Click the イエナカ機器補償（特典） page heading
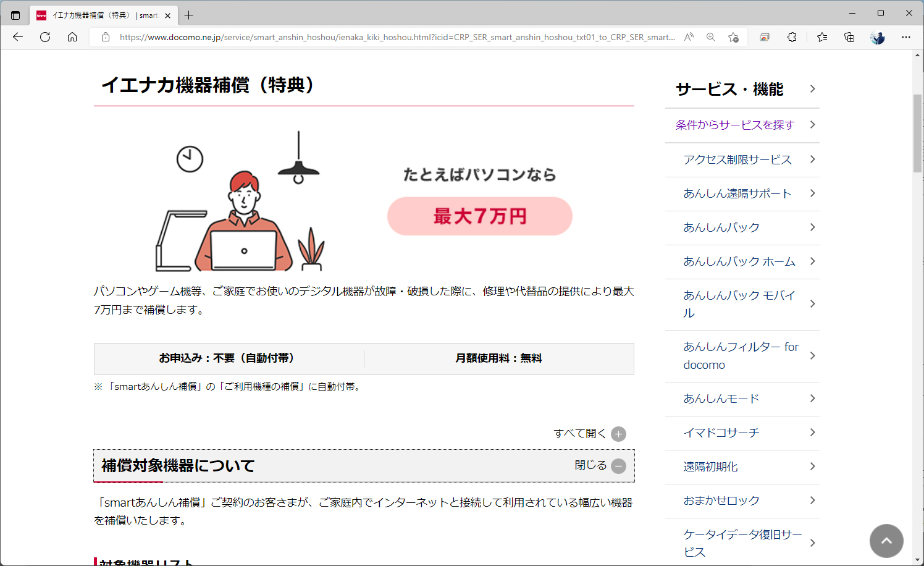 pos(208,85)
